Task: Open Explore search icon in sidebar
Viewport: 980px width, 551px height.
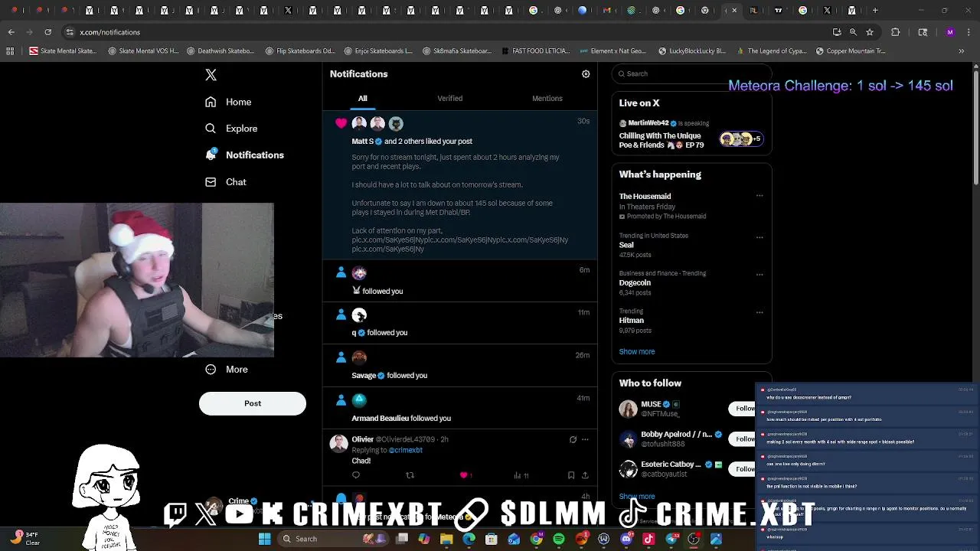Action: (211, 129)
